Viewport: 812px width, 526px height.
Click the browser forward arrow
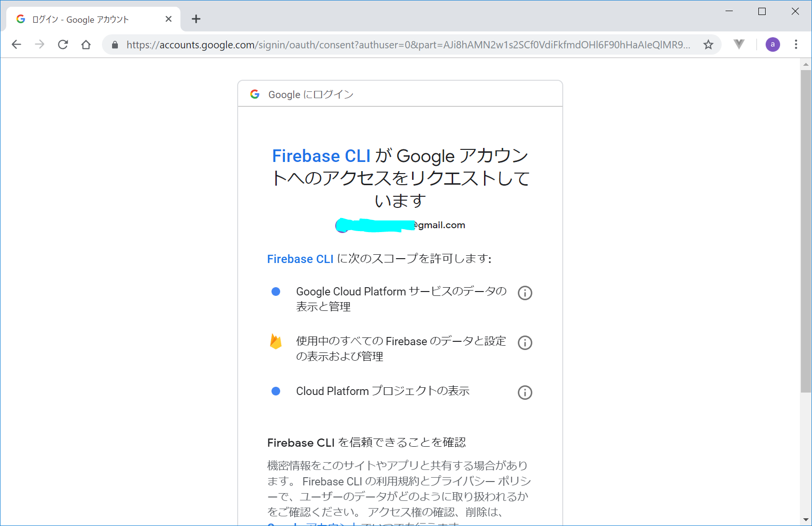[x=40, y=44]
